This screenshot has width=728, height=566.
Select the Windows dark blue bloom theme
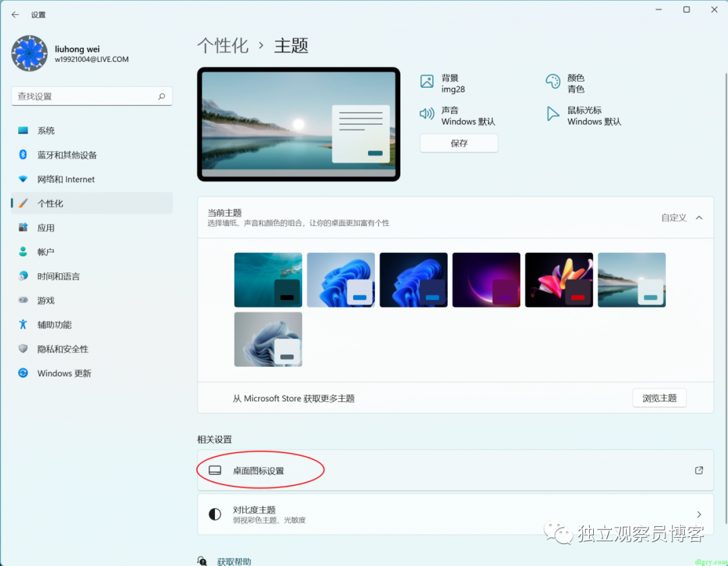click(414, 280)
